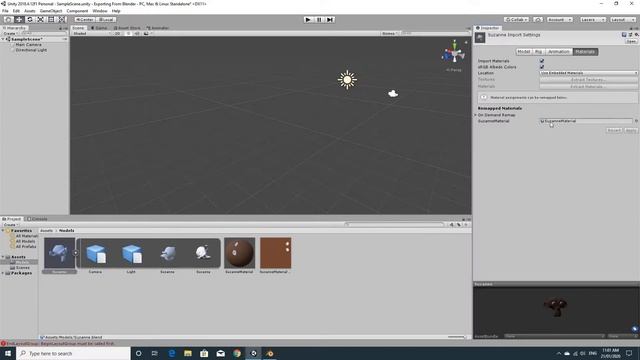The height and width of the screenshot is (360, 640).
Task: Click the Step forward button
Action: click(330, 20)
